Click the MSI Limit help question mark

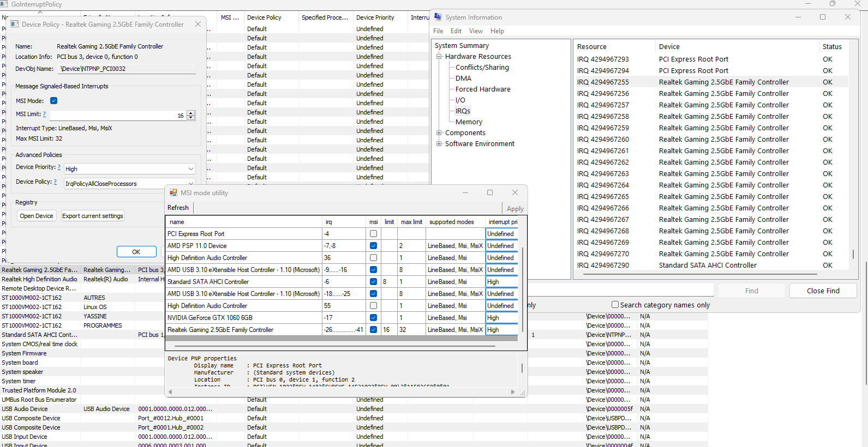coord(44,114)
